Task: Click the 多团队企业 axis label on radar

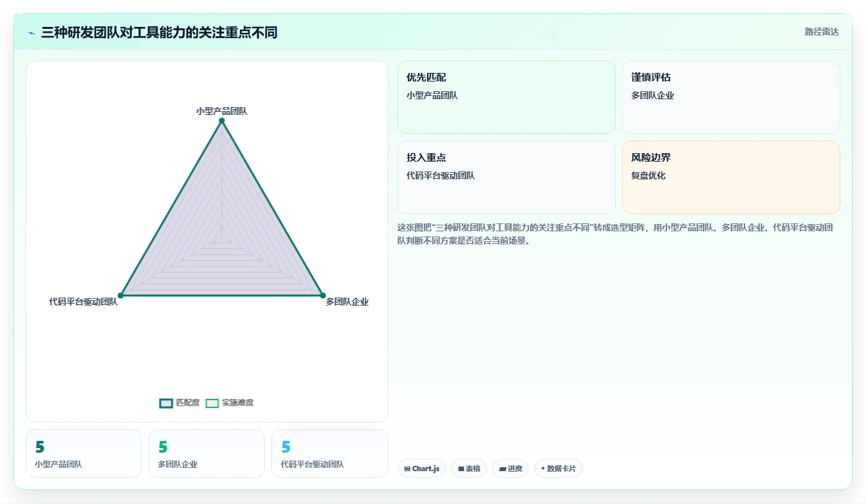Action: 347,302
